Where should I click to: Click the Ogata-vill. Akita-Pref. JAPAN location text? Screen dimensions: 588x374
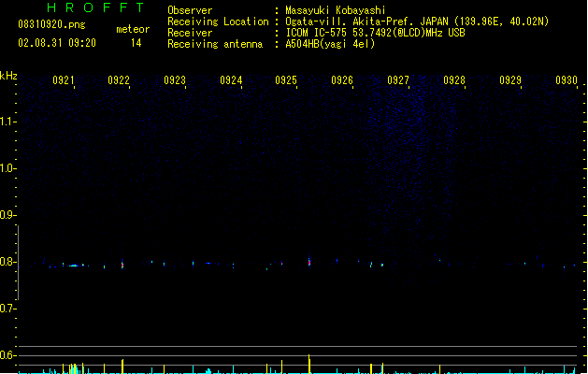tap(417, 22)
